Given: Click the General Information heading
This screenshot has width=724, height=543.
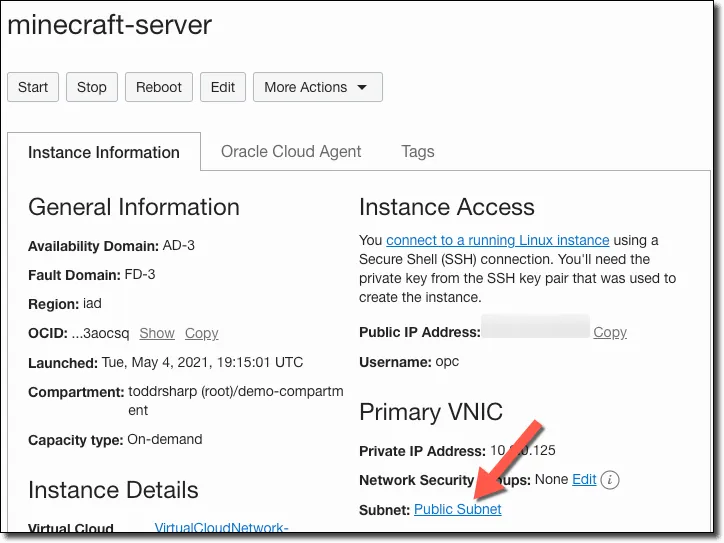Looking at the screenshot, I should coord(134,207).
